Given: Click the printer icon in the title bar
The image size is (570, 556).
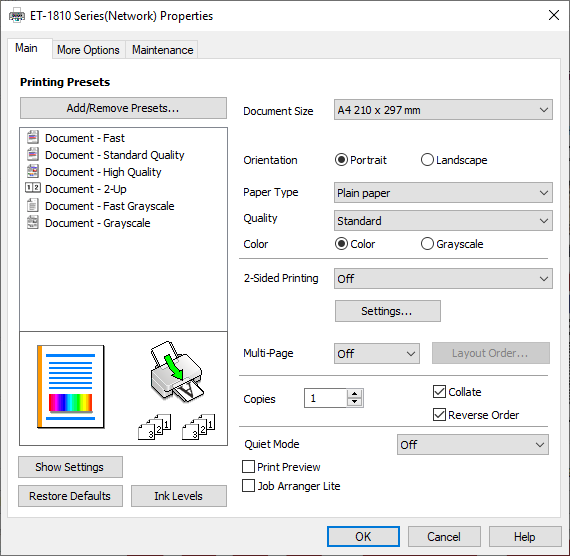Looking at the screenshot, I should (17, 16).
